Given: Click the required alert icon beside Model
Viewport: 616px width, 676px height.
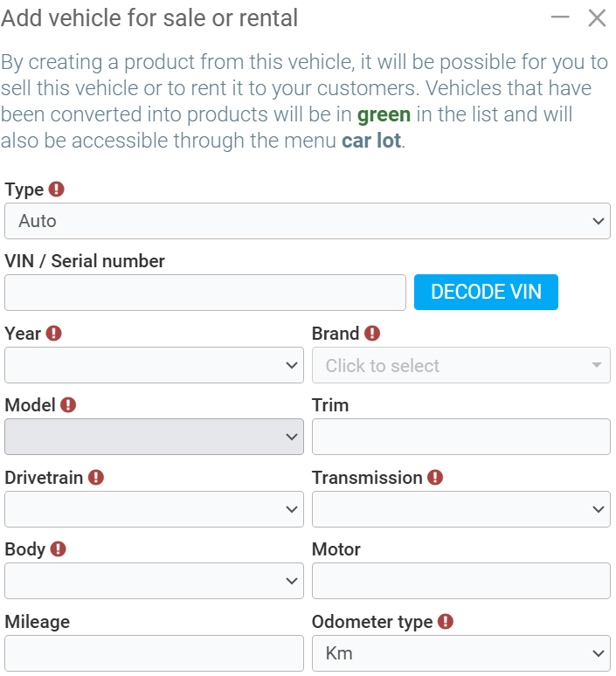Looking at the screenshot, I should (x=68, y=405).
